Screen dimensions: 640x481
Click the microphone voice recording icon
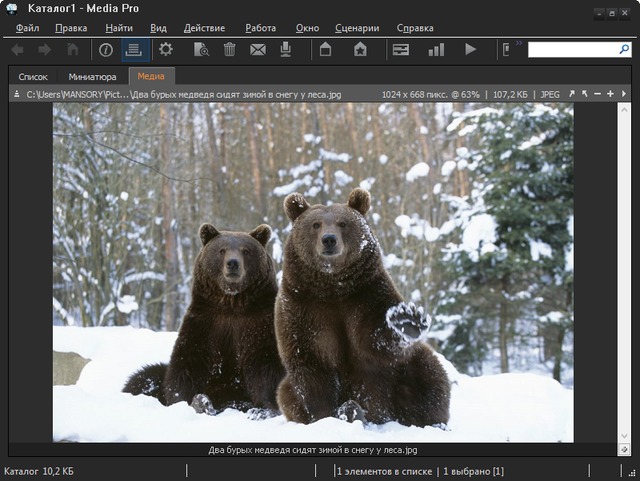286,49
